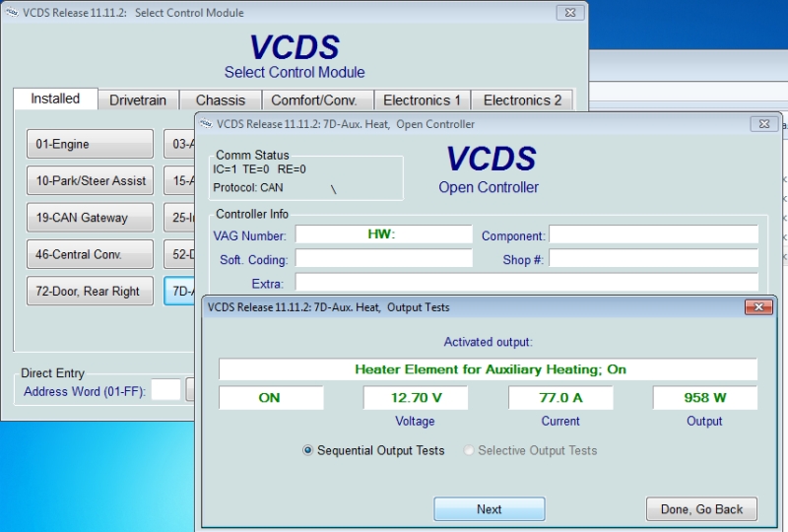Click the 'Address Word (01-FF):' label

click(85, 391)
